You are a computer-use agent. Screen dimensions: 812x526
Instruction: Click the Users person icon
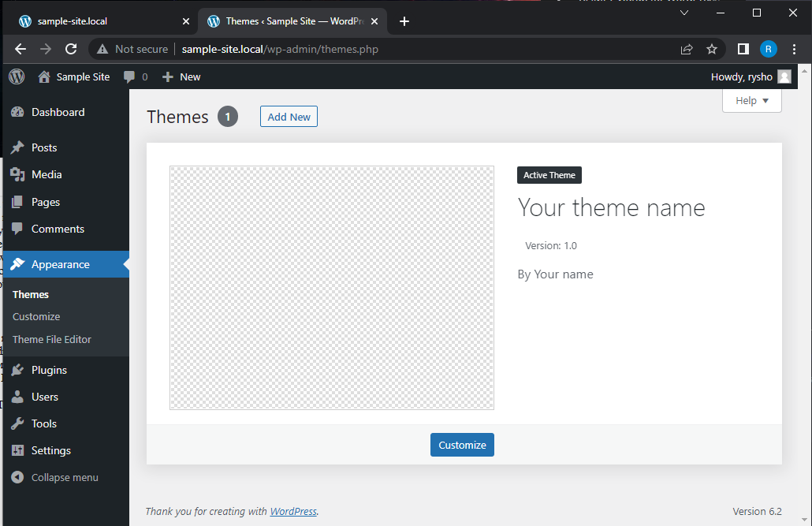(x=17, y=397)
